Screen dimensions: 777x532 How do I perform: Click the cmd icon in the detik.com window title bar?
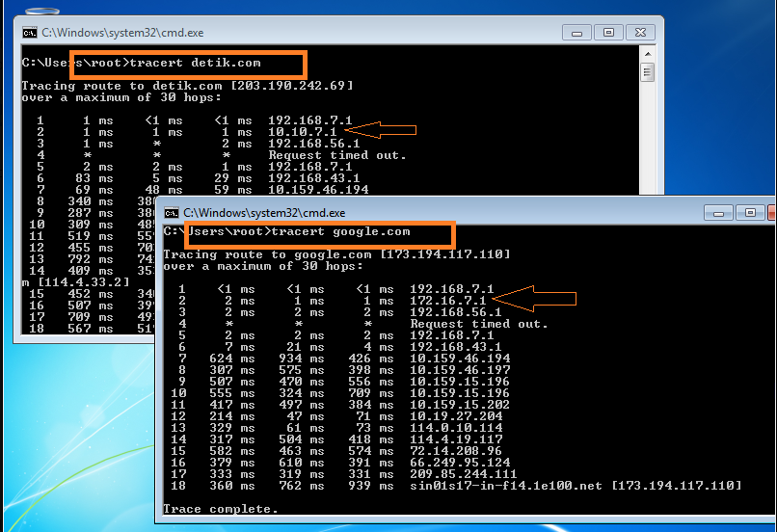pos(29,33)
